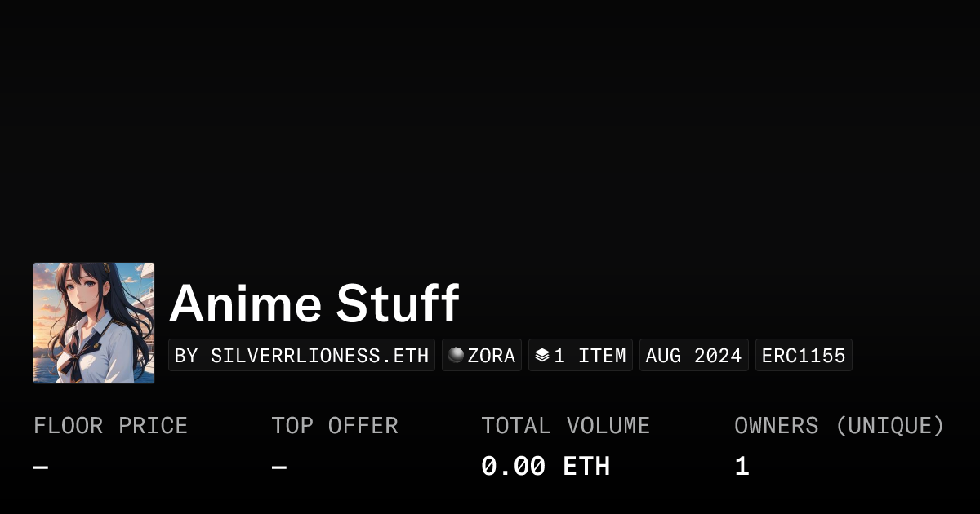Click the (UNIQUE) qualifier text
This screenshot has height=514, width=980.
click(890, 426)
